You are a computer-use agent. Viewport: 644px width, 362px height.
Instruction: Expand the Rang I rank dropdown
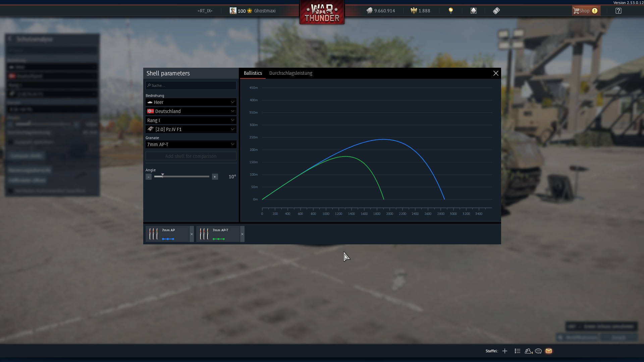tap(191, 120)
